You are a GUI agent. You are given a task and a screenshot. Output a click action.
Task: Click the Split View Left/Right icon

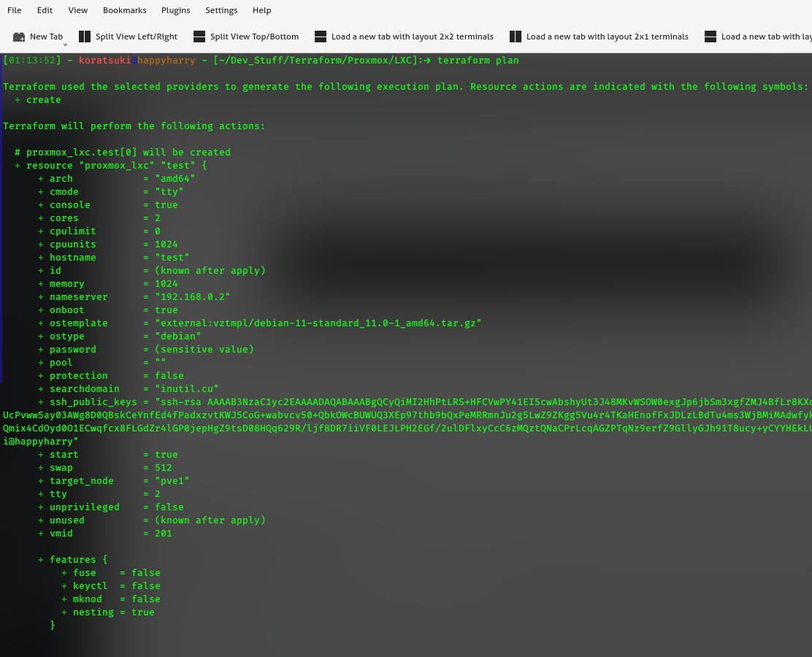pyautogui.click(x=85, y=36)
